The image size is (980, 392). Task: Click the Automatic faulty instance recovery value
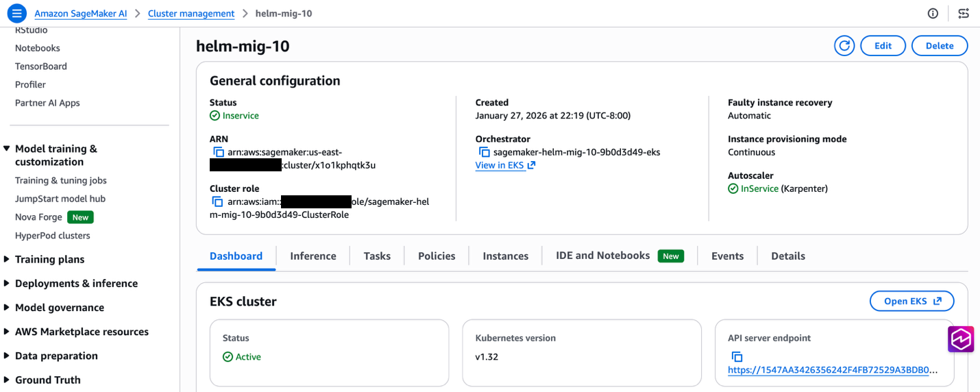point(750,116)
